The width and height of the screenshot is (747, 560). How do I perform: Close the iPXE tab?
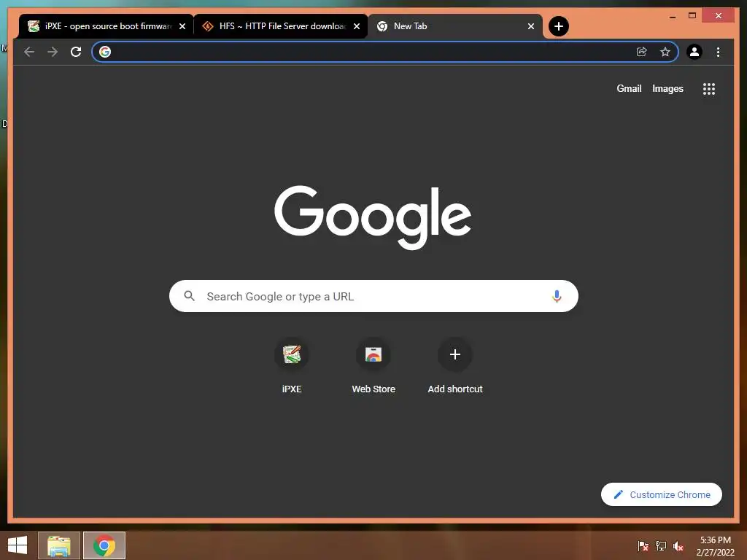pos(182,26)
